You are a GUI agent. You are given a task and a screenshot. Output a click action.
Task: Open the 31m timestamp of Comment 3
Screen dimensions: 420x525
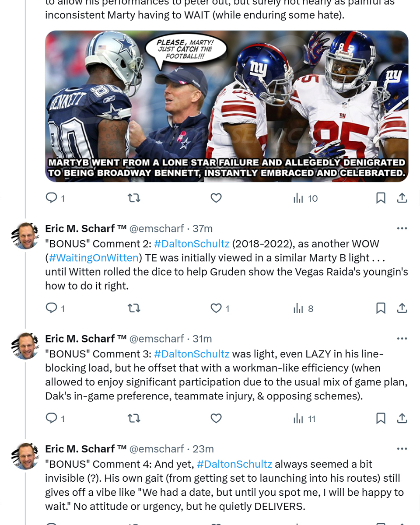[202, 339]
